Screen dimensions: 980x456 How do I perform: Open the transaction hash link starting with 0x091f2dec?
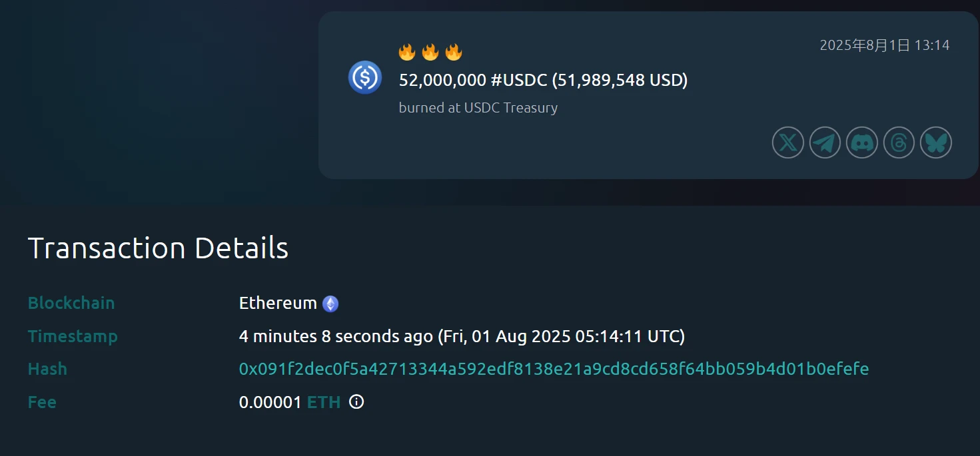(554, 369)
